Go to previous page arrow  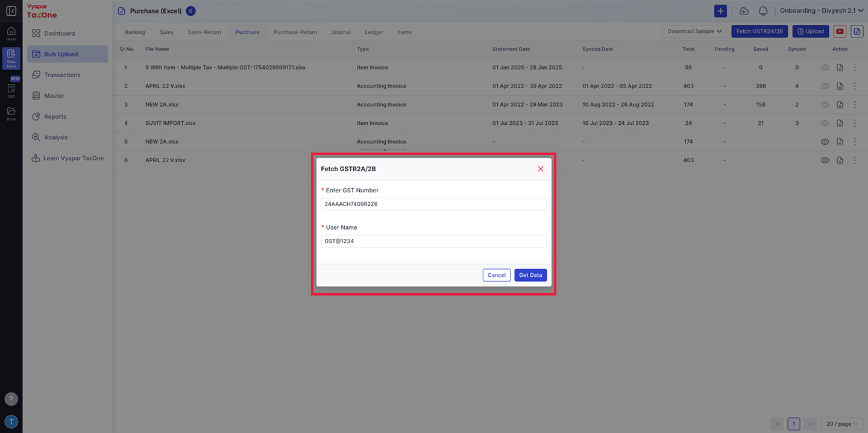click(778, 424)
